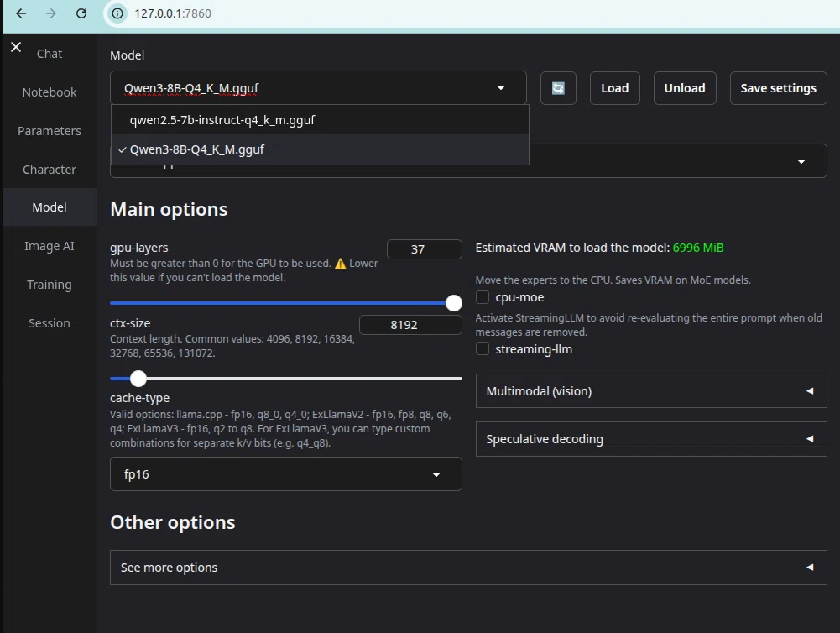Expand the Speculative decoding section
Screen dimensions: 840x633
(651, 439)
